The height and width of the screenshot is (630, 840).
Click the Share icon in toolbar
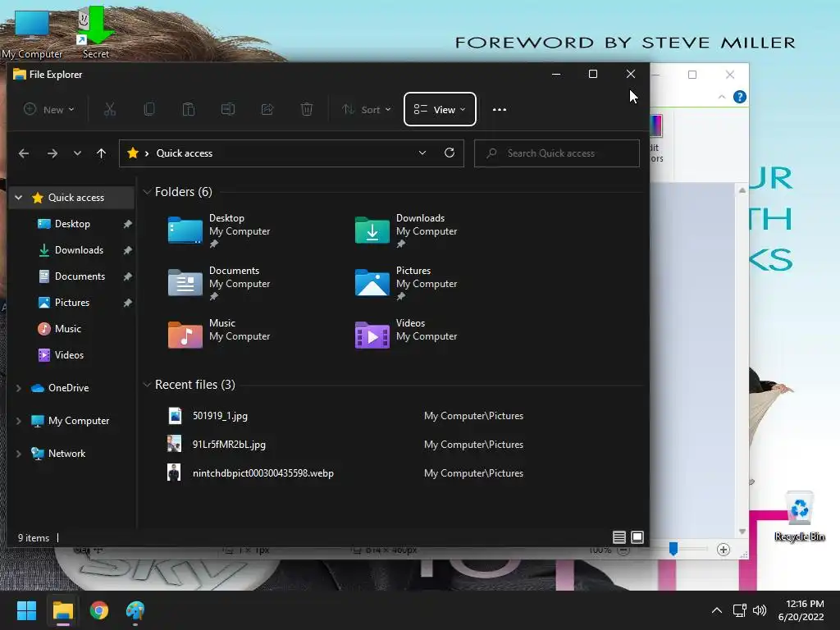(x=267, y=109)
